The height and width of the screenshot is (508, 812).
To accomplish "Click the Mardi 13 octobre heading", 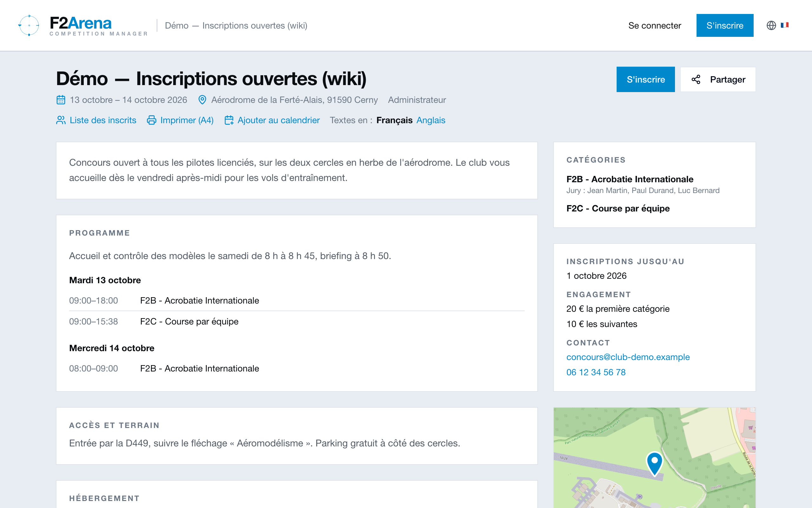I will click(x=105, y=280).
